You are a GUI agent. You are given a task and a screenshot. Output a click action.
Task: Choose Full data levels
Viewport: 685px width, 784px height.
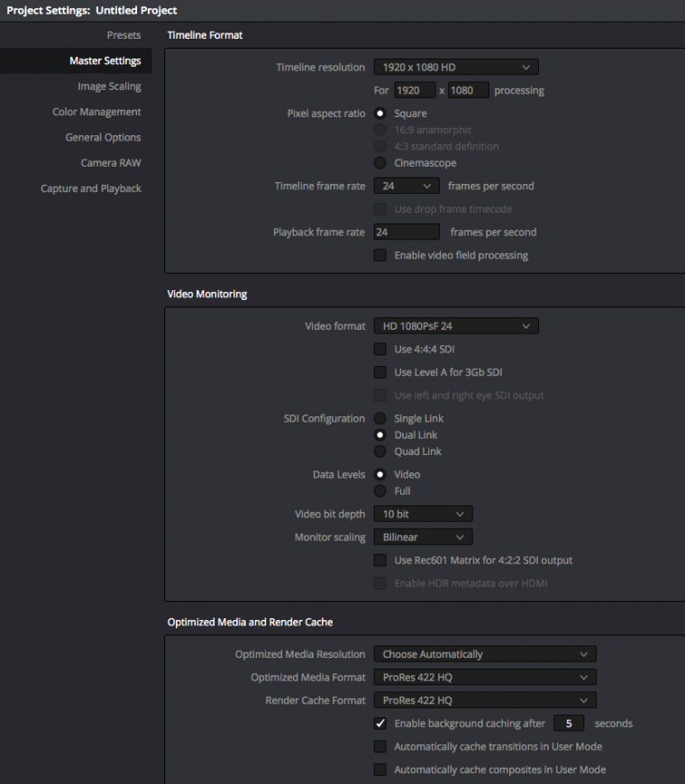pyautogui.click(x=380, y=491)
